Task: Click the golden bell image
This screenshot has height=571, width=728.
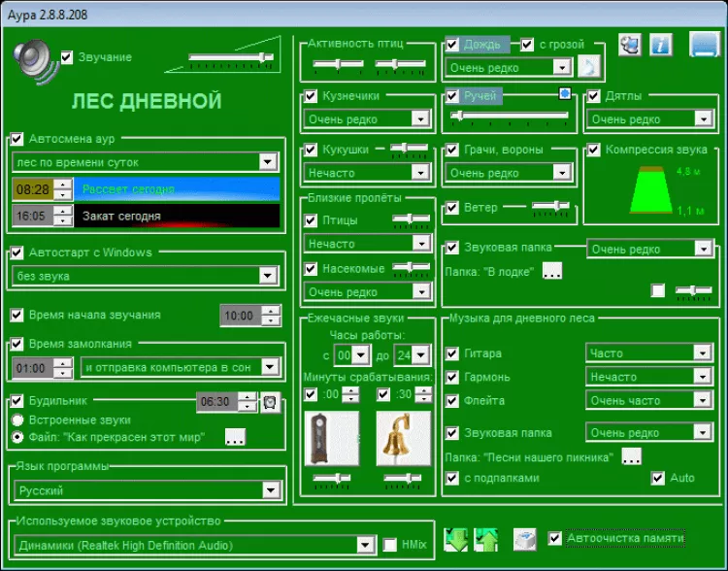Action: click(404, 438)
